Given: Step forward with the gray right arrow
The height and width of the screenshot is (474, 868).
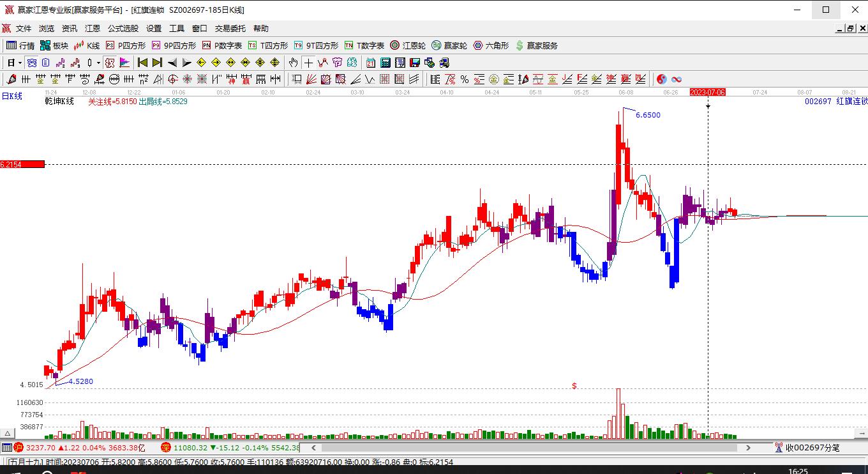Looking at the screenshot, I should click(187, 63).
